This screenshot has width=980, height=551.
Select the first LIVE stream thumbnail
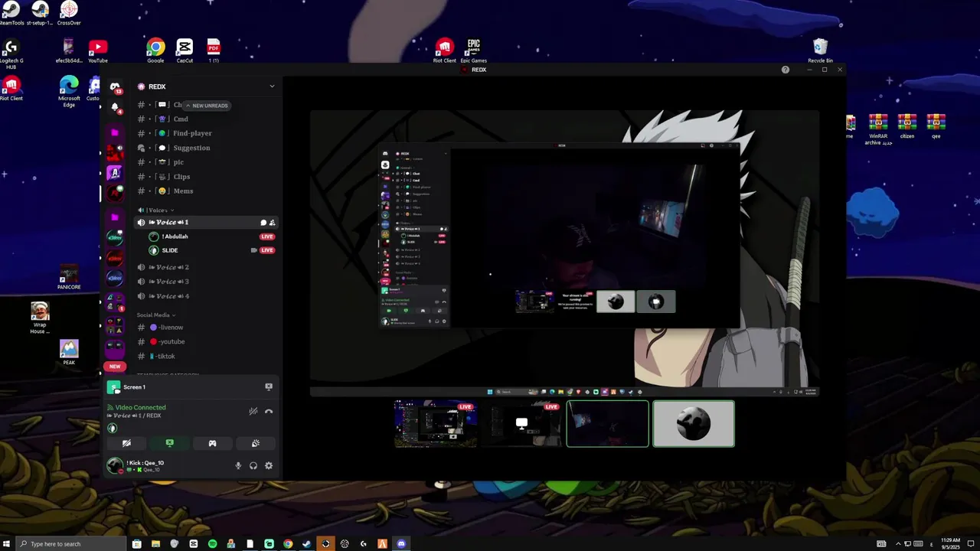coord(436,423)
